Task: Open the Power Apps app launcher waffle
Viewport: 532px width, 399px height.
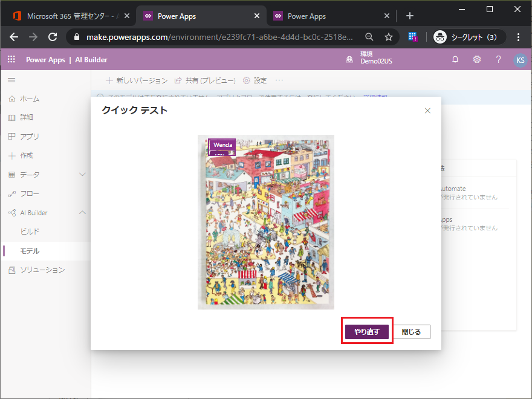Action: click(x=11, y=59)
